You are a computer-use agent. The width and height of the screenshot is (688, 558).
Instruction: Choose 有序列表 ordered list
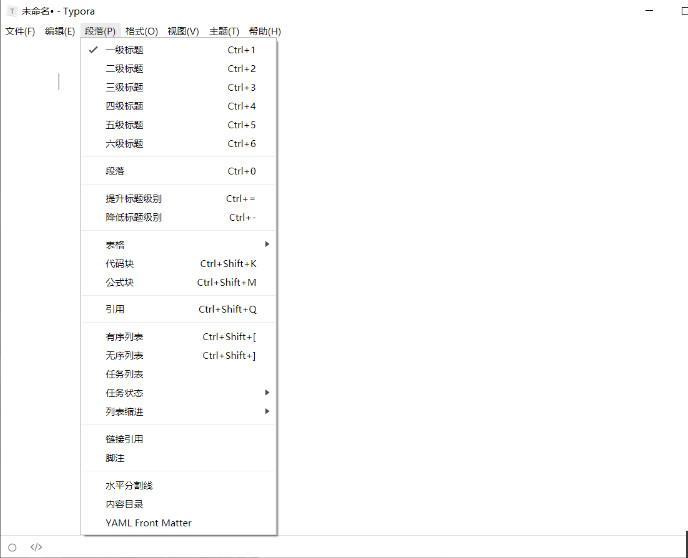click(179, 337)
